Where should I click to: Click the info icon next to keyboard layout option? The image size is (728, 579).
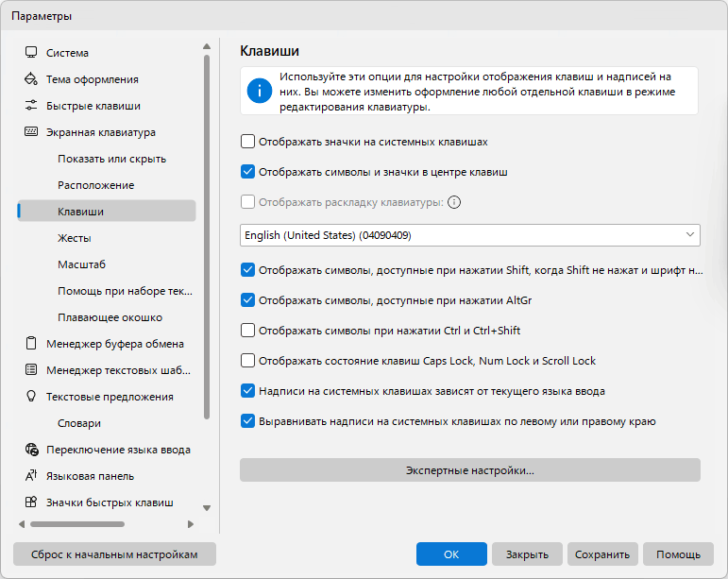[454, 202]
